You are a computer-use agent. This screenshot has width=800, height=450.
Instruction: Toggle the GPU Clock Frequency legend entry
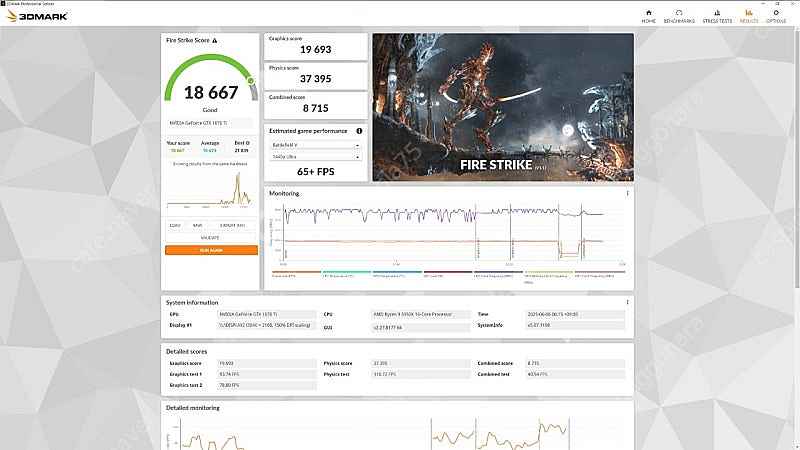tap(599, 274)
